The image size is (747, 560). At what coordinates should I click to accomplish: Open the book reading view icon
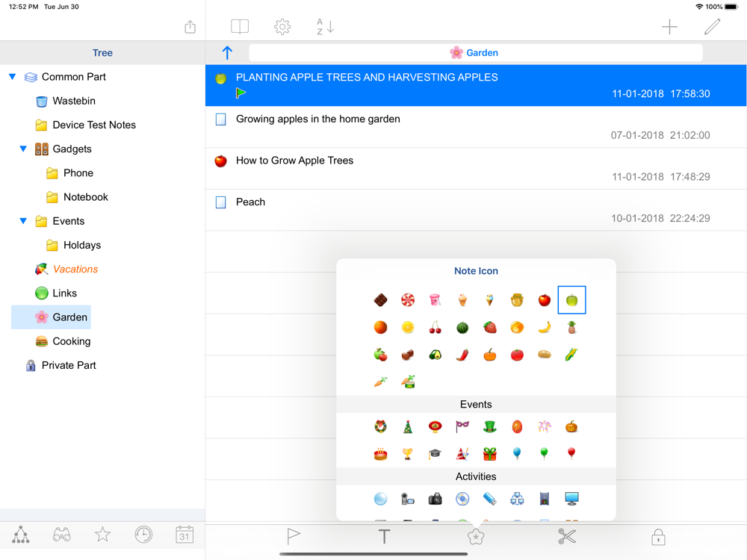pos(240,27)
